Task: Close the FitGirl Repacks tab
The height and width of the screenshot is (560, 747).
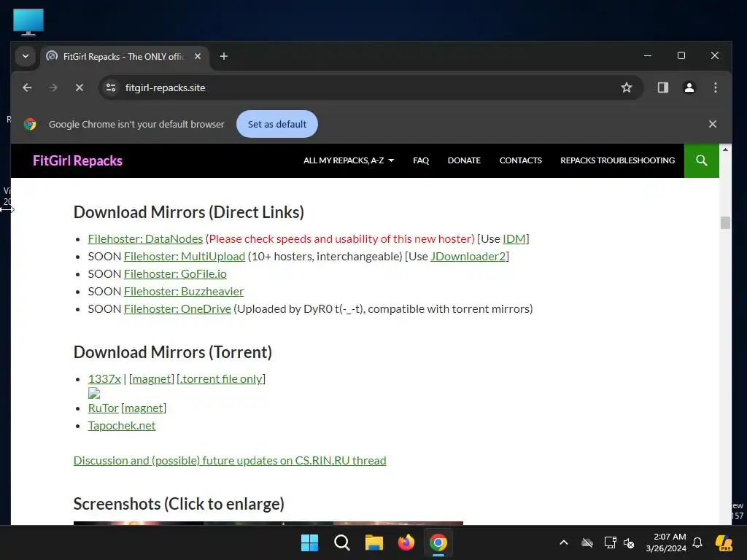Action: click(x=198, y=56)
